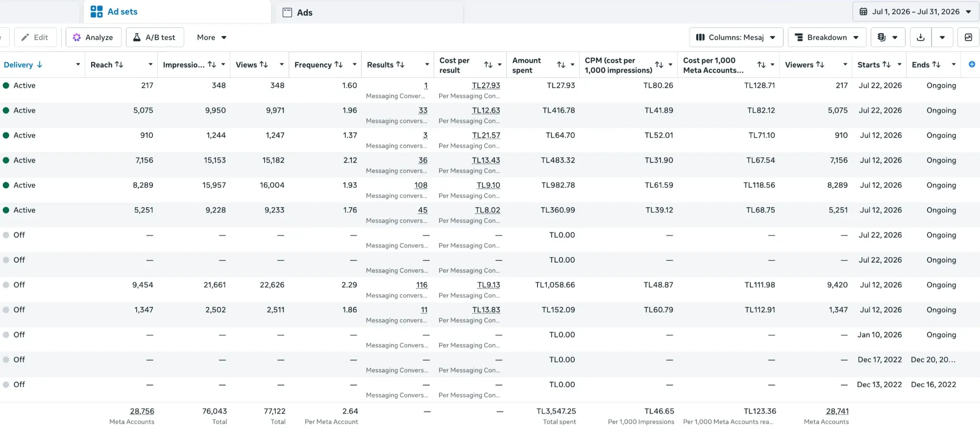Sort the Frequency column
The height and width of the screenshot is (439, 980).
[339, 65]
